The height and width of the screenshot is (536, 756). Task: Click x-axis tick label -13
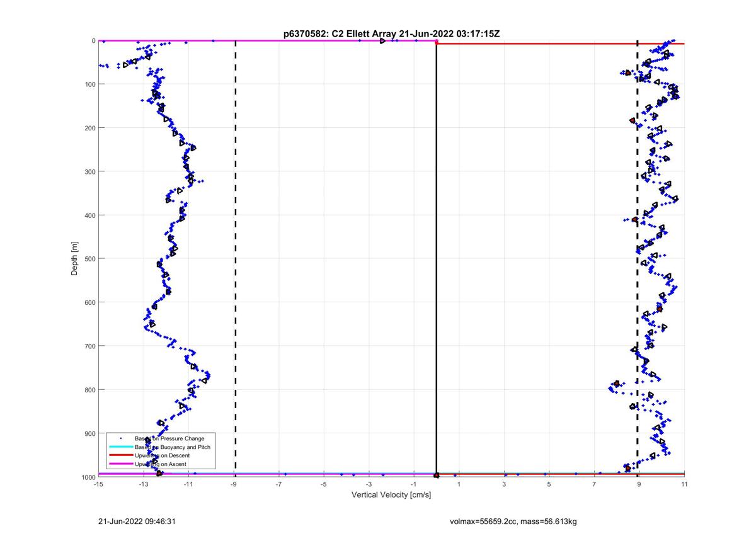(x=143, y=484)
